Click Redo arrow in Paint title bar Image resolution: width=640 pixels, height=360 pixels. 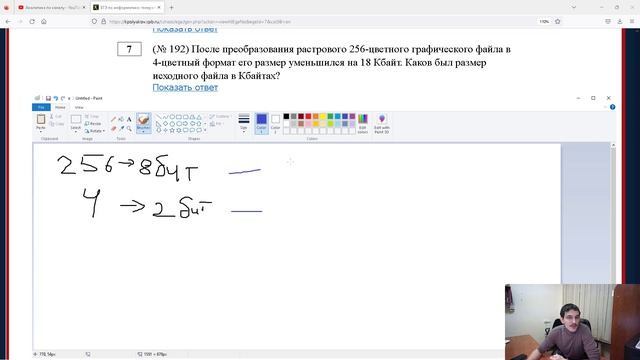[63, 98]
